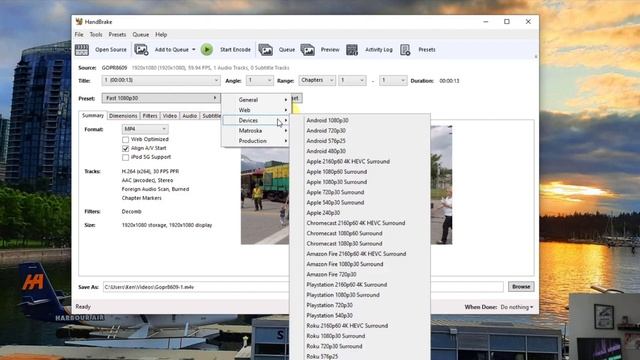The image size is (640, 360).
Task: Choose the Android 576p25 preset
Action: [326, 141]
